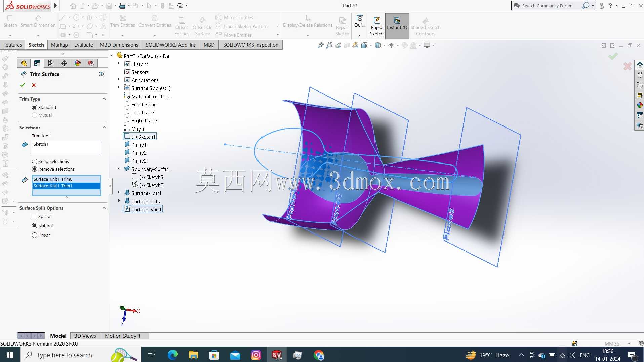This screenshot has width=644, height=362.
Task: Open the Design Library task pane icon
Action: [640, 75]
